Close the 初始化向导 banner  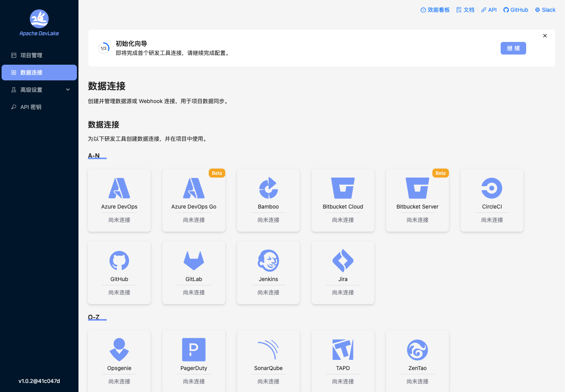[545, 36]
